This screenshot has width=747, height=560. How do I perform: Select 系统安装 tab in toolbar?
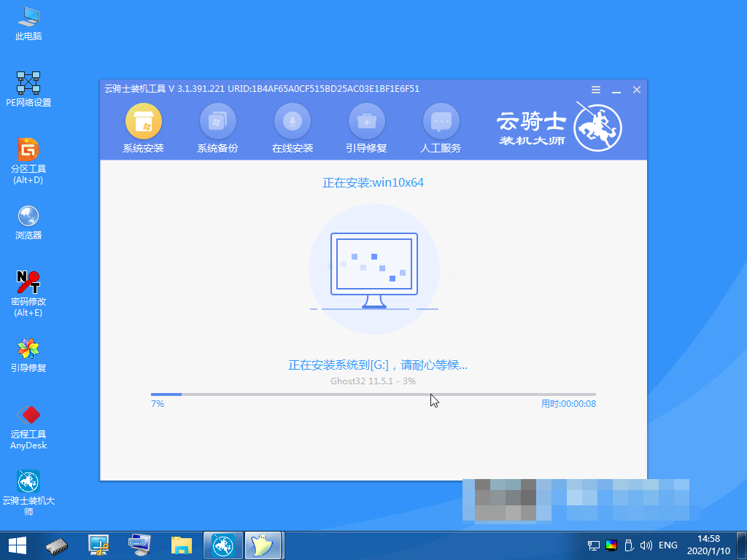[x=144, y=128]
